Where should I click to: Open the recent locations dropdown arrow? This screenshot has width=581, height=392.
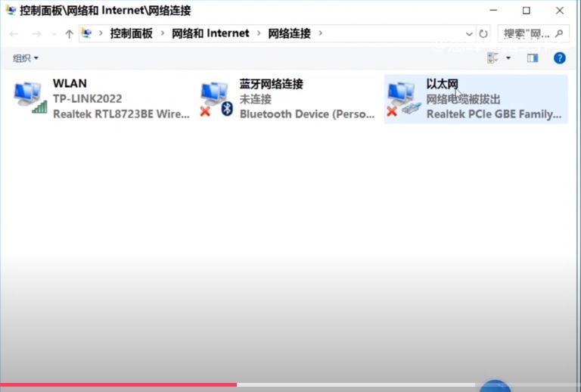coord(54,34)
